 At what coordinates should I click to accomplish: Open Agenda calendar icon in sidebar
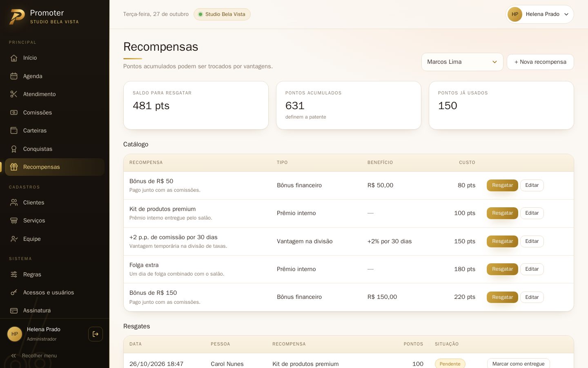tap(14, 76)
